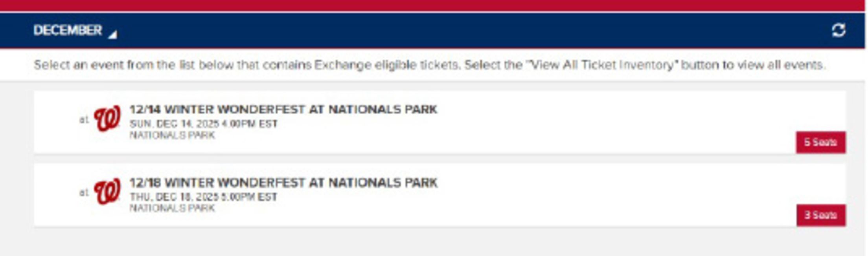Select the 12/14 Winter Wonderfest event title

[x=283, y=109]
